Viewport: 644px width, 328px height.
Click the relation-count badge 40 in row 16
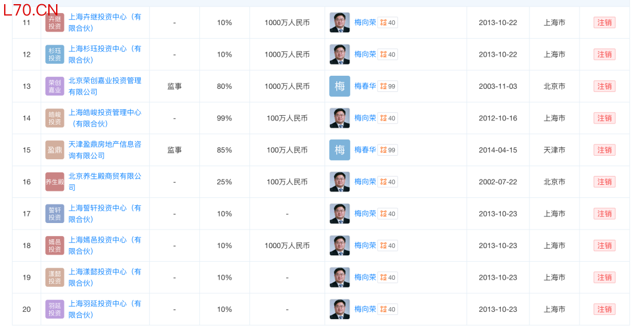(x=388, y=182)
